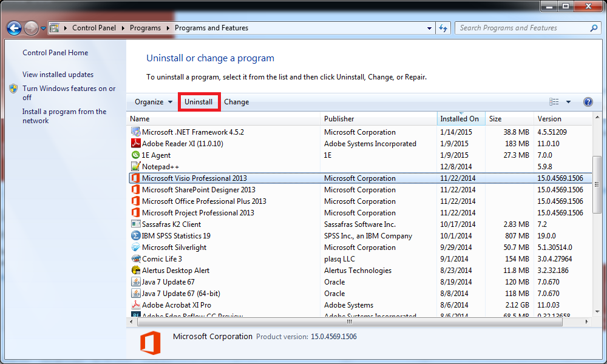
Task: Select the IBM SPSS Statistics 19 icon
Action: (x=136, y=236)
